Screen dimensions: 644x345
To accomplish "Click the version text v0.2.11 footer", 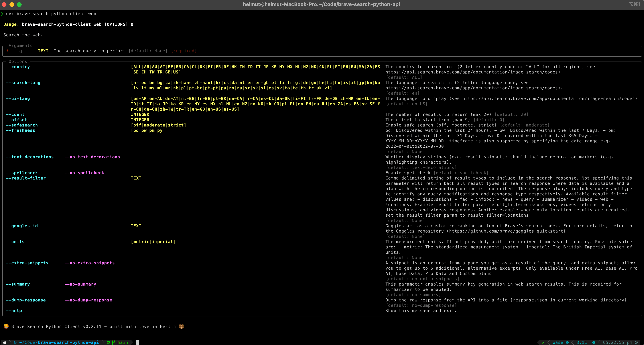I will pos(92,326).
